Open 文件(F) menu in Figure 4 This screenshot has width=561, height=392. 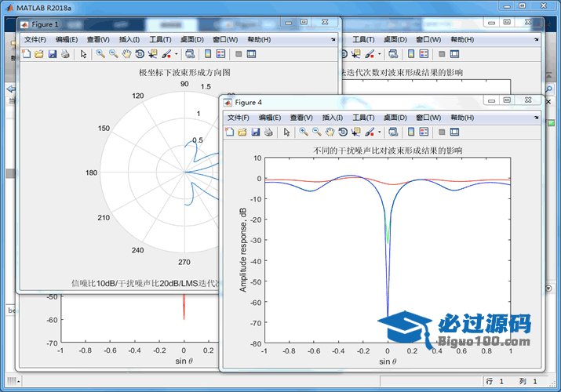[x=239, y=117]
